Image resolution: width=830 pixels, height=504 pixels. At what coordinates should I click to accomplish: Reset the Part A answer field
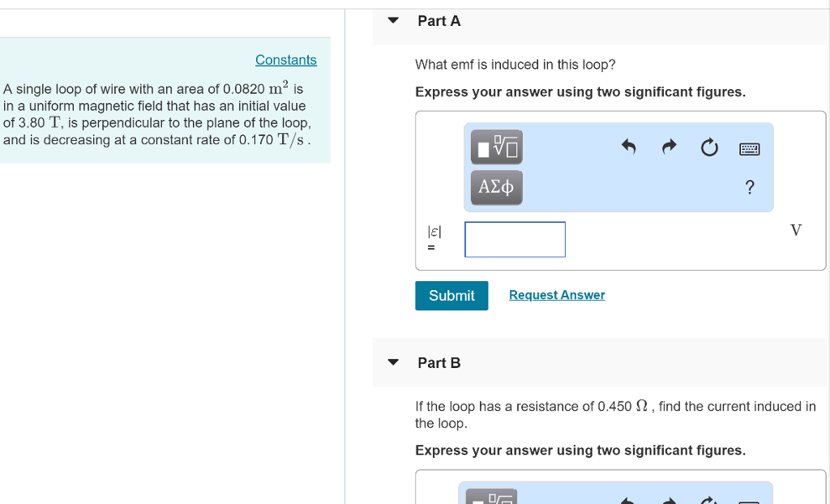(709, 148)
